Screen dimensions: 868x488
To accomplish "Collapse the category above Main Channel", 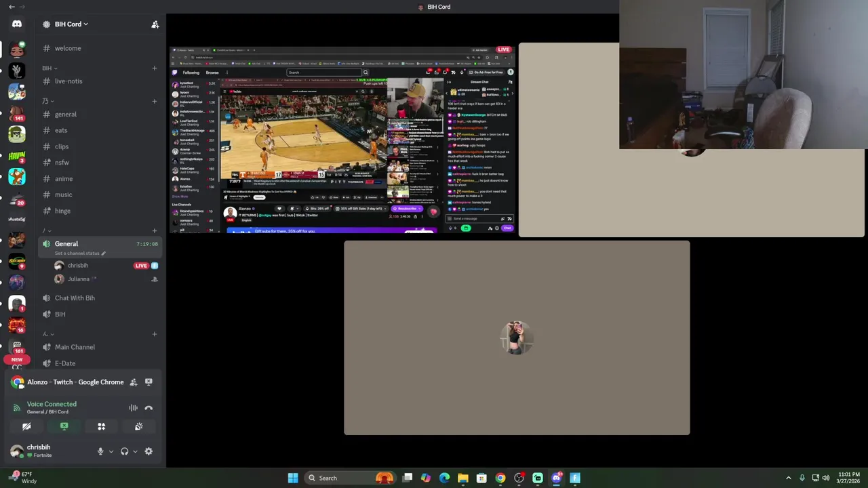I will [x=47, y=333].
